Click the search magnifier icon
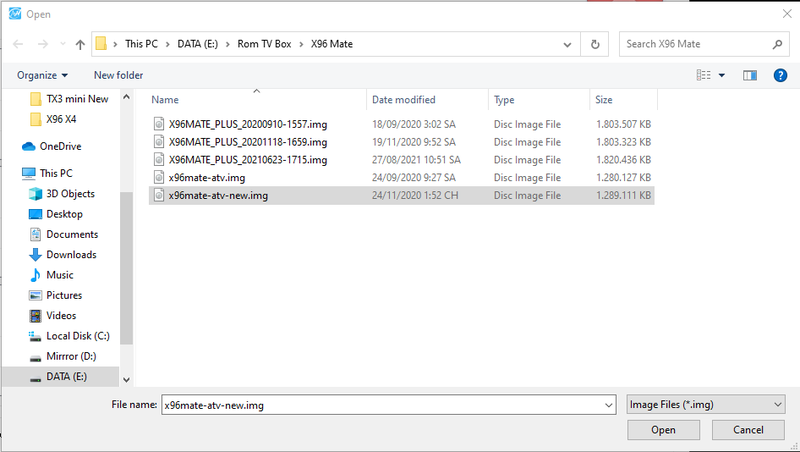Viewport: 800px width, 452px height. (778, 44)
